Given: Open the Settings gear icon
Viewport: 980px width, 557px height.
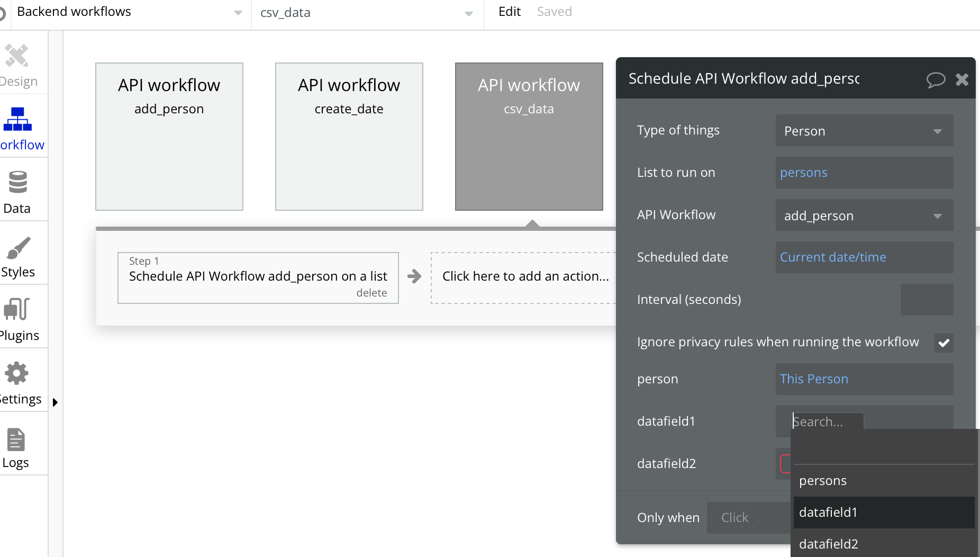Looking at the screenshot, I should 16,374.
